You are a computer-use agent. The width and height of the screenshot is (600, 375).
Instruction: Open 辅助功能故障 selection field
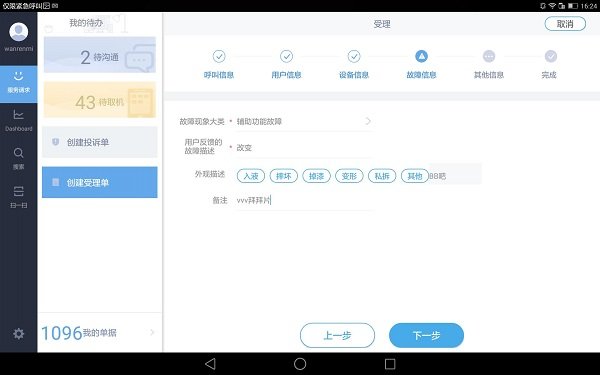point(304,121)
